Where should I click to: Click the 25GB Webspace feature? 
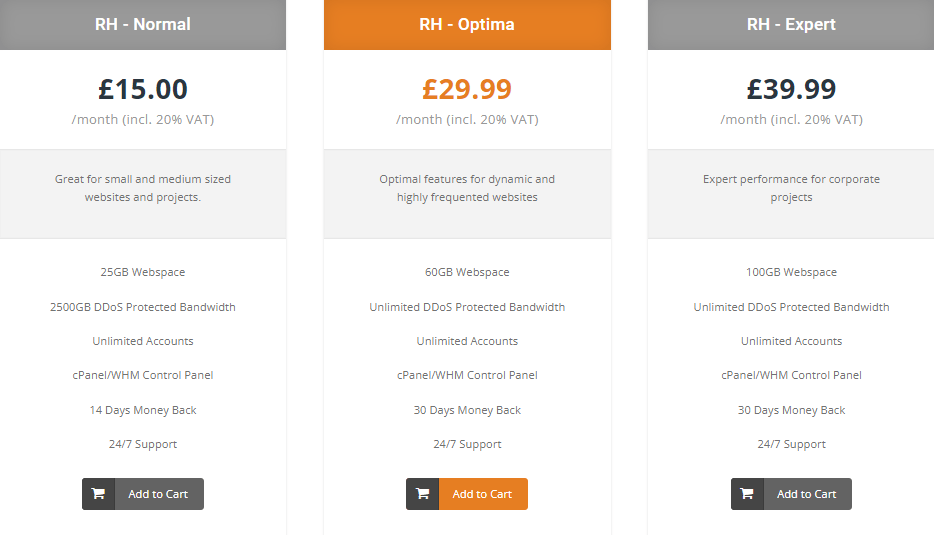coord(143,272)
